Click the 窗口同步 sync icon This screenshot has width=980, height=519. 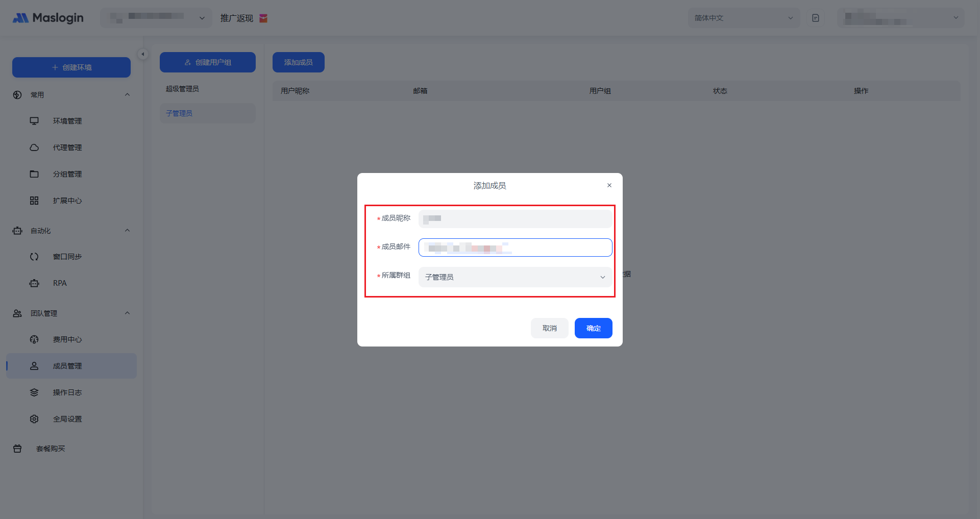pos(34,257)
